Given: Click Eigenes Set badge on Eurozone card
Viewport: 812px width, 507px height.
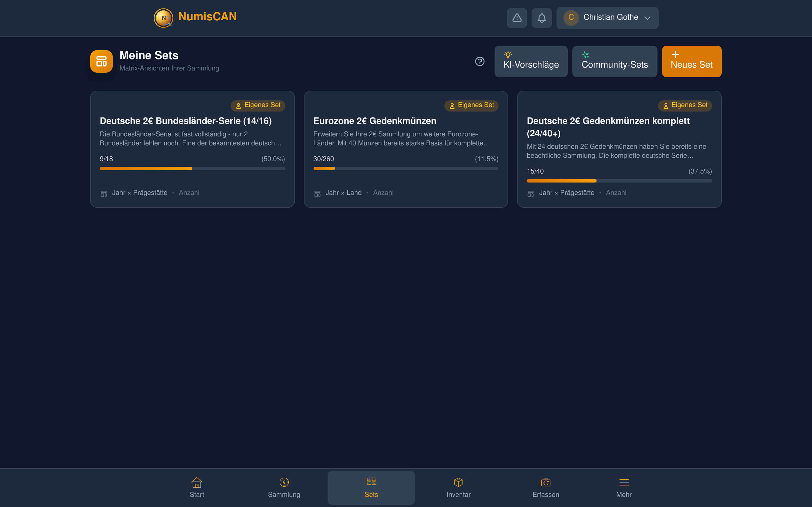Looking at the screenshot, I should pyautogui.click(x=471, y=105).
